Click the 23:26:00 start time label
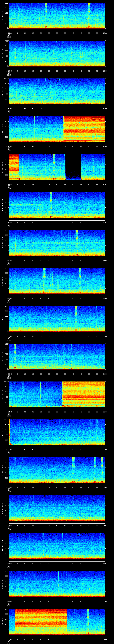The height and width of the screenshot is (644, 114). 9,487
